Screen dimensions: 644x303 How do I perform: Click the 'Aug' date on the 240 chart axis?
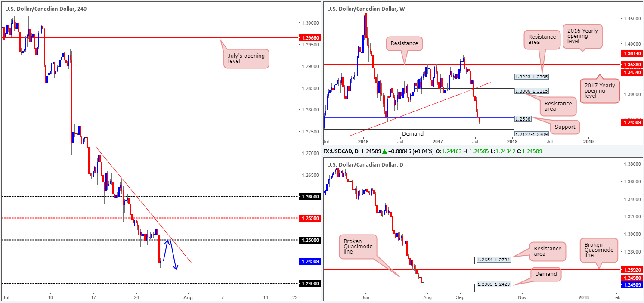188,297
